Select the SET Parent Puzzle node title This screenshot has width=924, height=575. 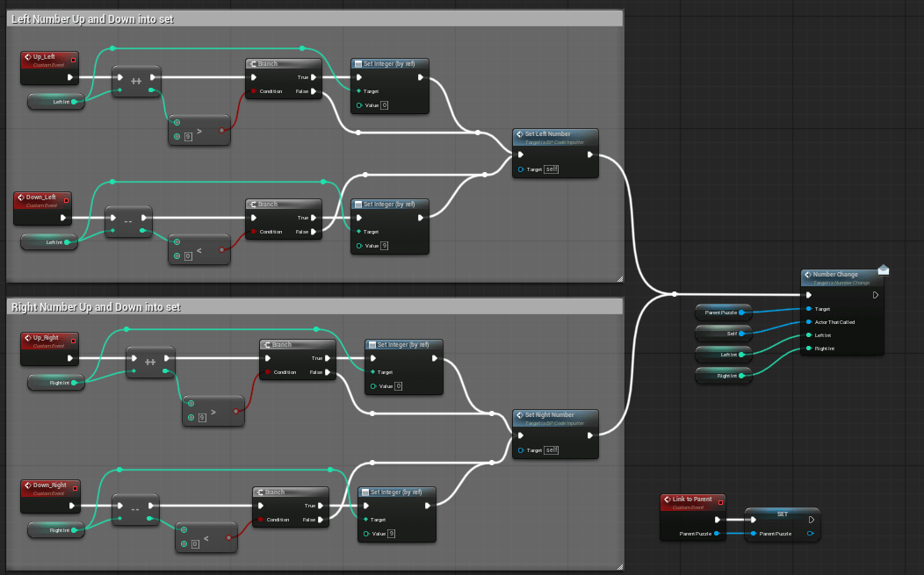(x=782, y=514)
